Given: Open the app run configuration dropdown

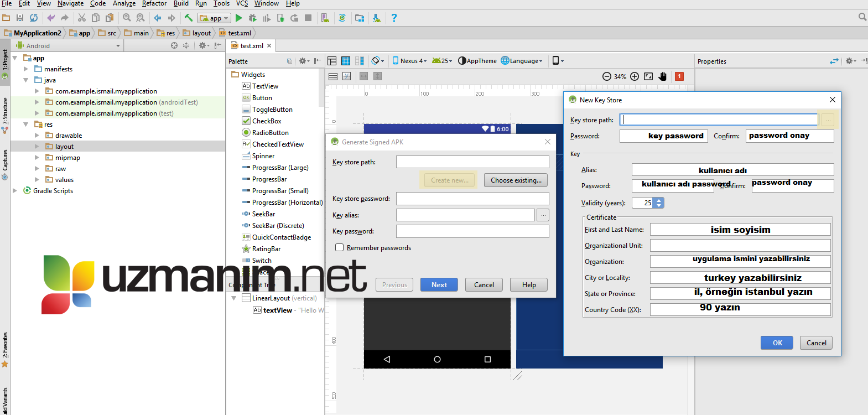Looking at the screenshot, I should (214, 18).
